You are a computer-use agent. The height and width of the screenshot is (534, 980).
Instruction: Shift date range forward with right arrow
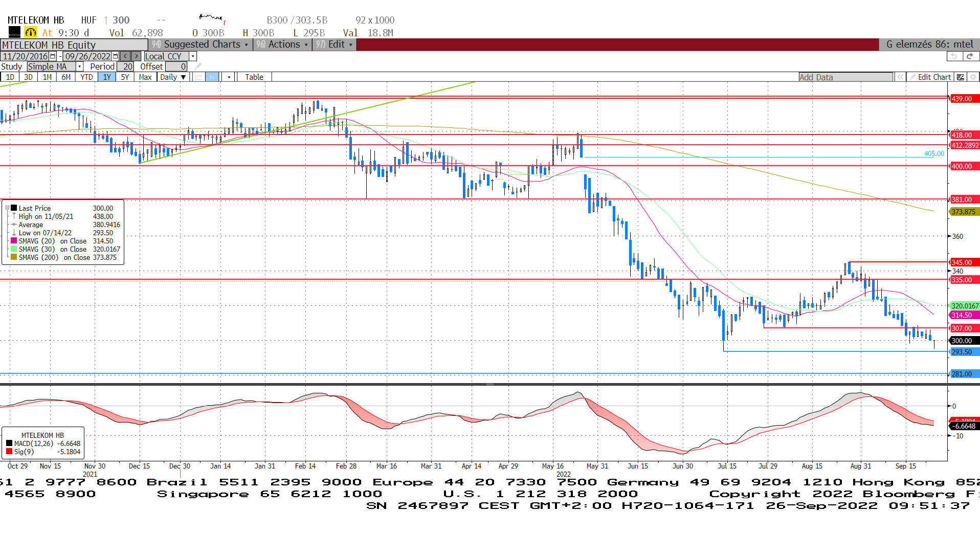click(x=136, y=56)
